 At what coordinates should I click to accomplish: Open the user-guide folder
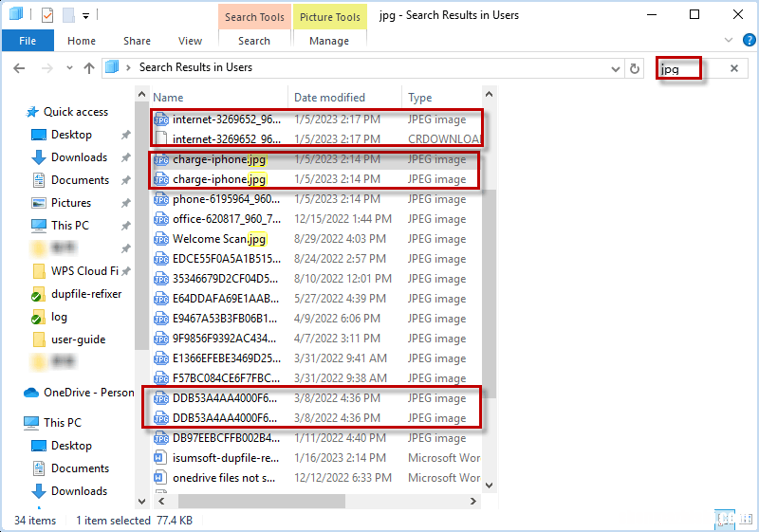pyautogui.click(x=78, y=339)
